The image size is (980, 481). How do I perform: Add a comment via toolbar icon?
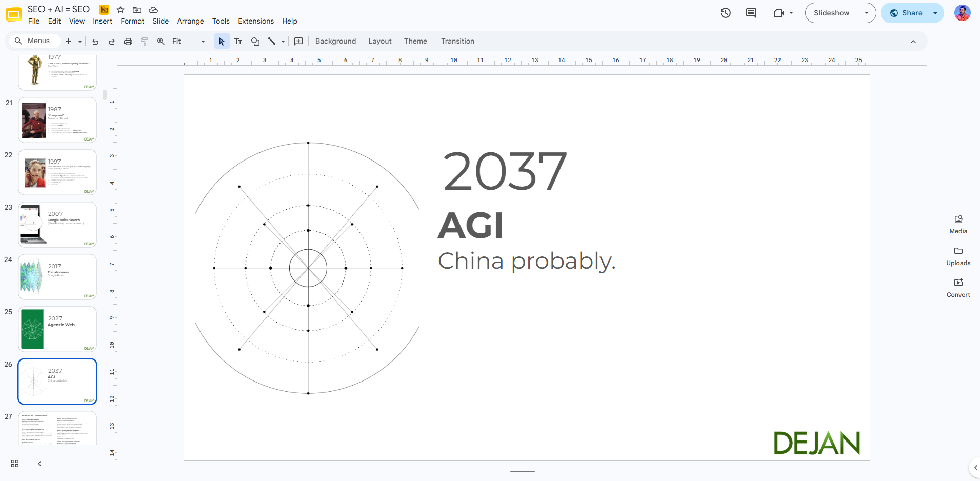[298, 41]
